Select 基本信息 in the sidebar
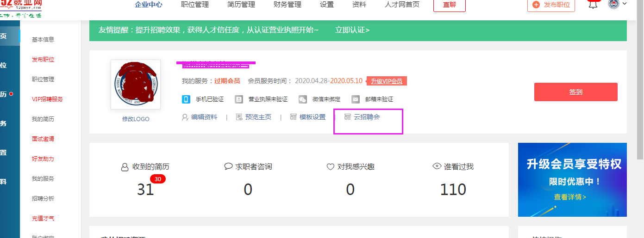Viewport: 644px width, 238px height. (43, 40)
